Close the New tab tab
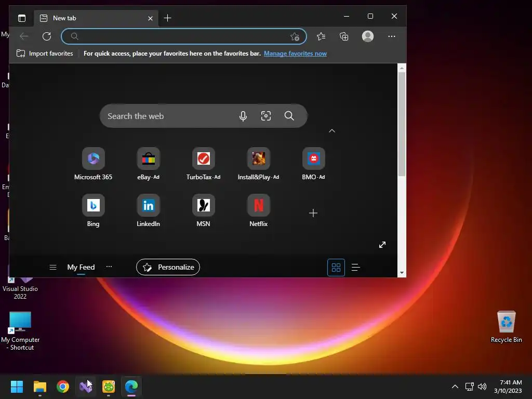532x399 pixels. (x=150, y=18)
